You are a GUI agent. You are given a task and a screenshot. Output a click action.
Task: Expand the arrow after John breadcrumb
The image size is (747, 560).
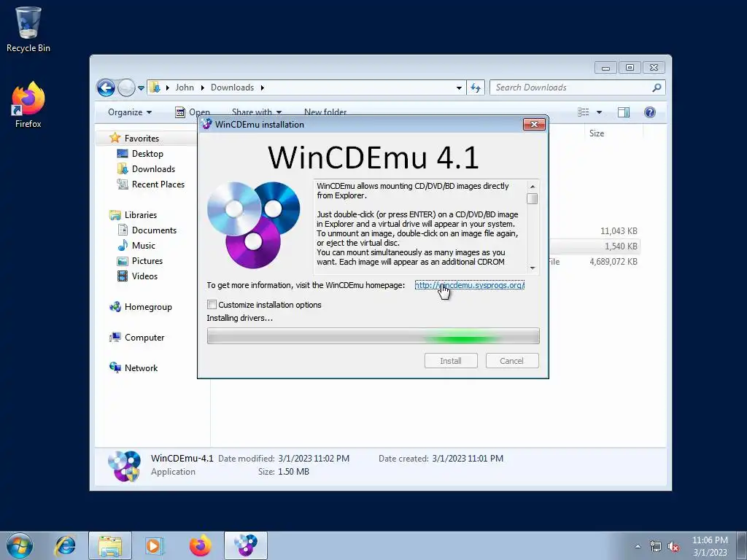point(203,87)
